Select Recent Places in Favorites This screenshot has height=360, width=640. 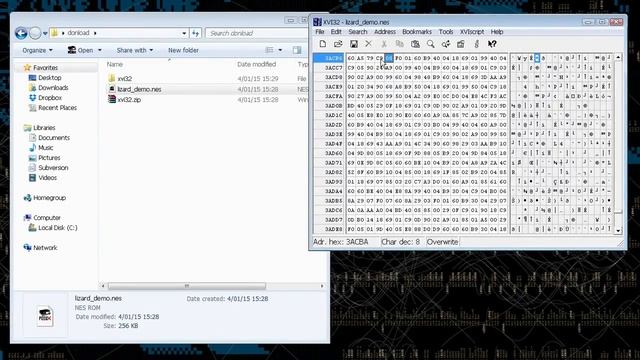(57, 108)
